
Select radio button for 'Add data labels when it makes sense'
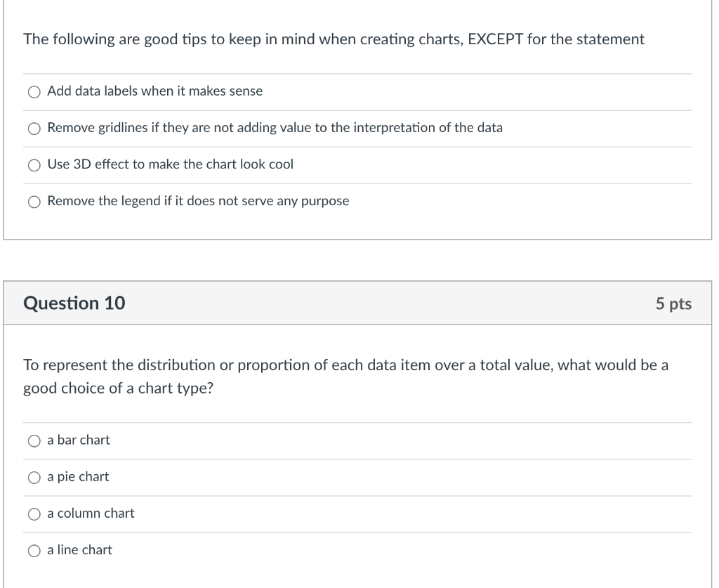pyautogui.click(x=34, y=92)
